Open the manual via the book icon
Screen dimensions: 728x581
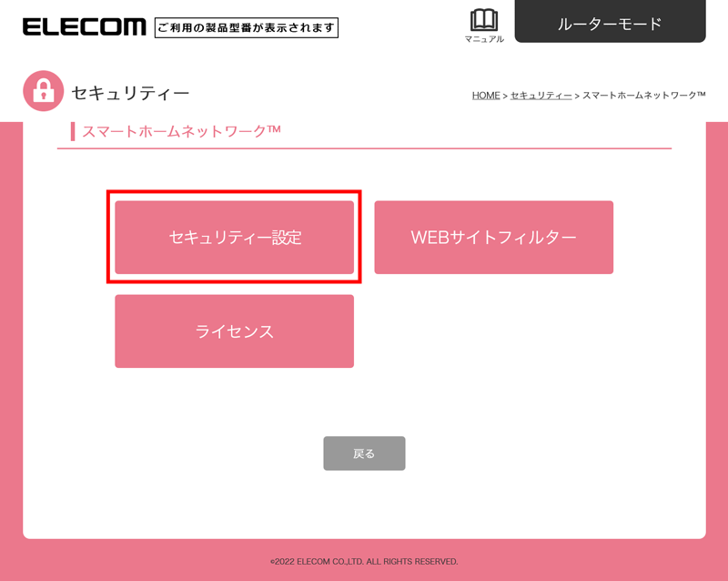coord(484,20)
